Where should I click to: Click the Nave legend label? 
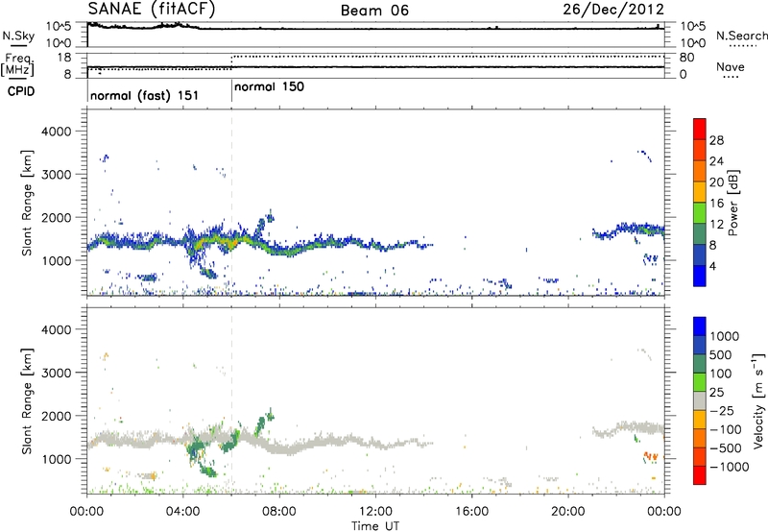731,66
